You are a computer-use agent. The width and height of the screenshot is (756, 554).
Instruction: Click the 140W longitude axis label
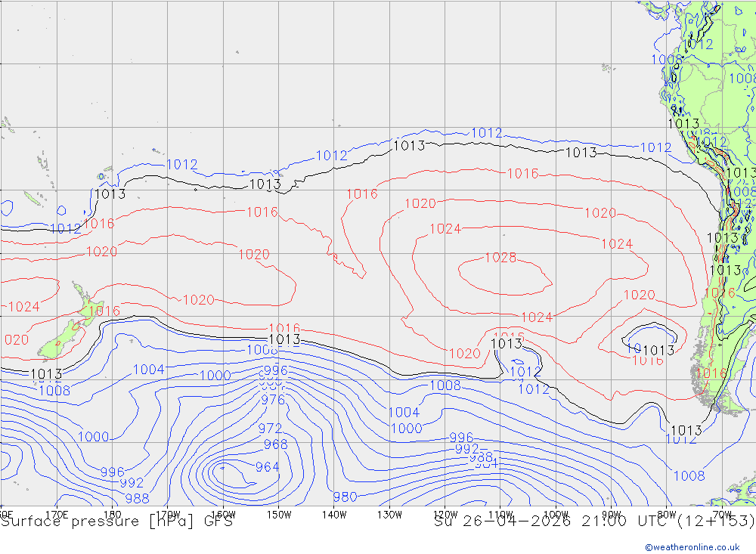click(334, 515)
